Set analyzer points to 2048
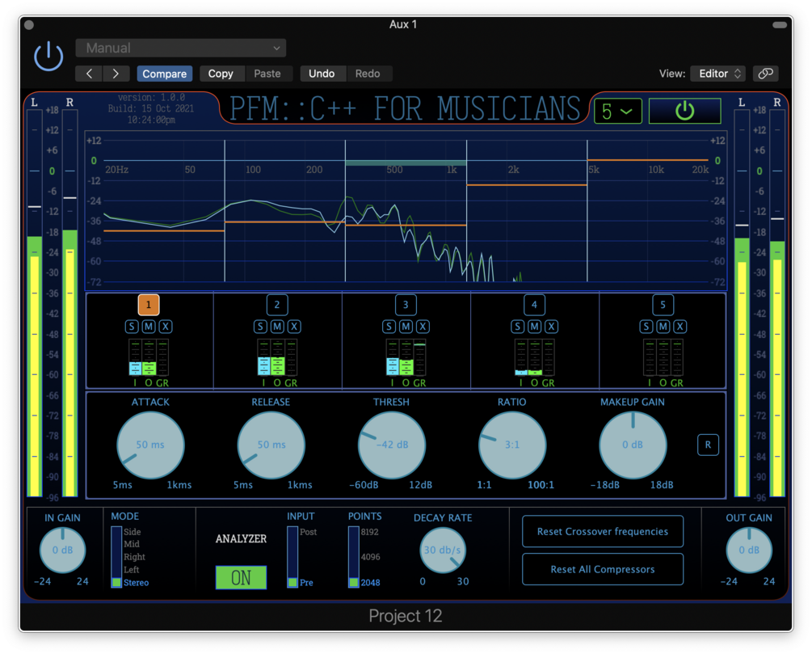812x654 pixels. pos(370,583)
